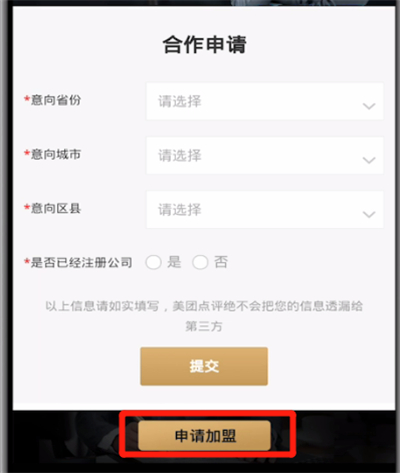Select the 否 radio circle

(x=200, y=262)
